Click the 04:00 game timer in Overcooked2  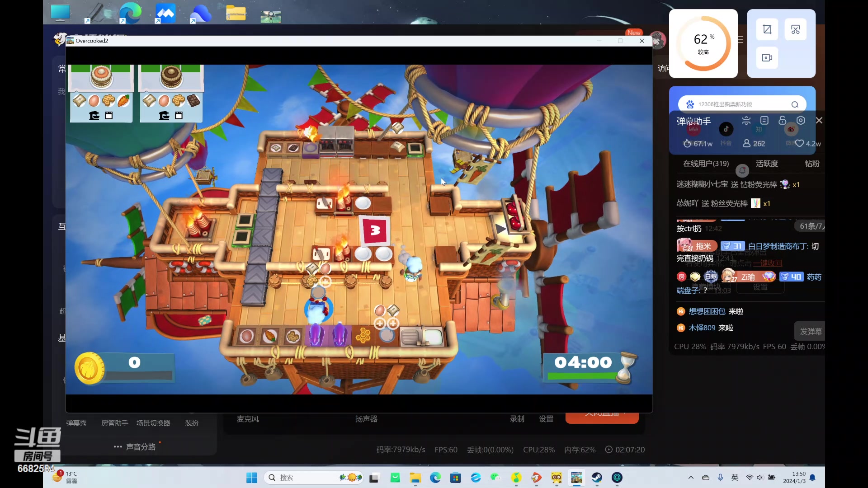point(583,362)
